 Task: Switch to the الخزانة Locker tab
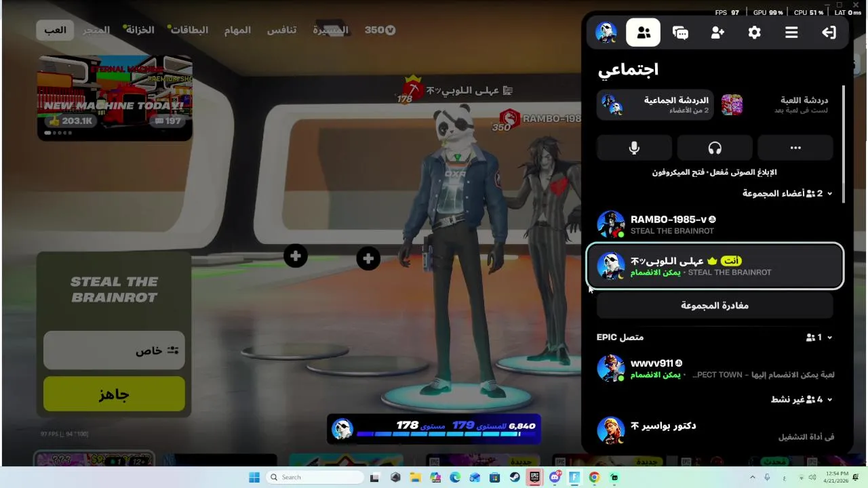tap(140, 30)
